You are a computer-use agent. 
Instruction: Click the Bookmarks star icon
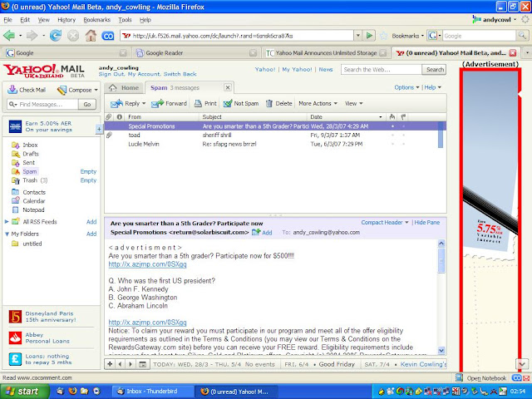coord(383,36)
